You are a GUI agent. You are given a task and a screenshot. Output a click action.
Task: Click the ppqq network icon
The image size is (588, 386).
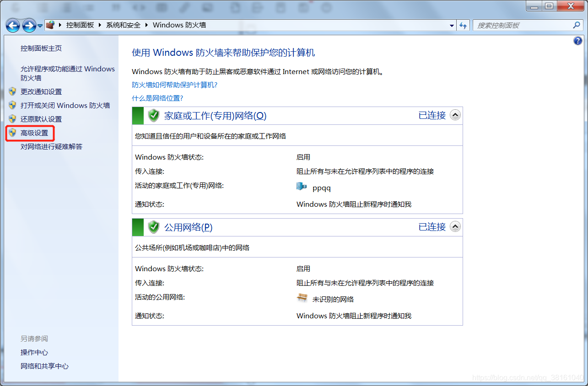click(301, 186)
